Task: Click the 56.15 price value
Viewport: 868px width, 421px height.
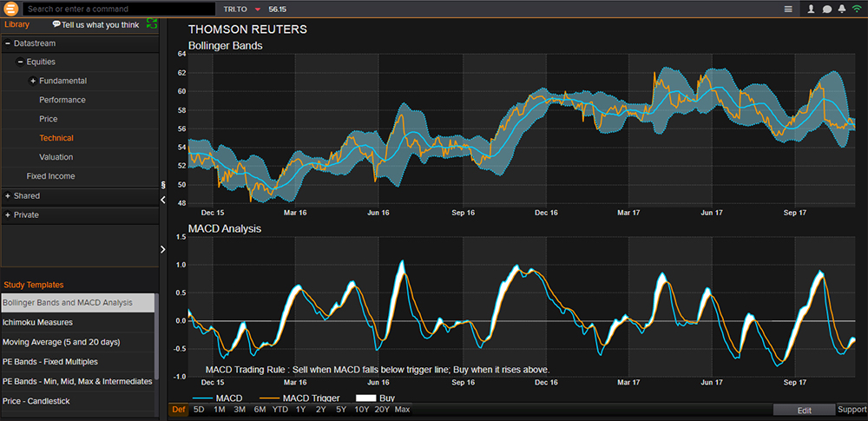Action: coord(278,10)
